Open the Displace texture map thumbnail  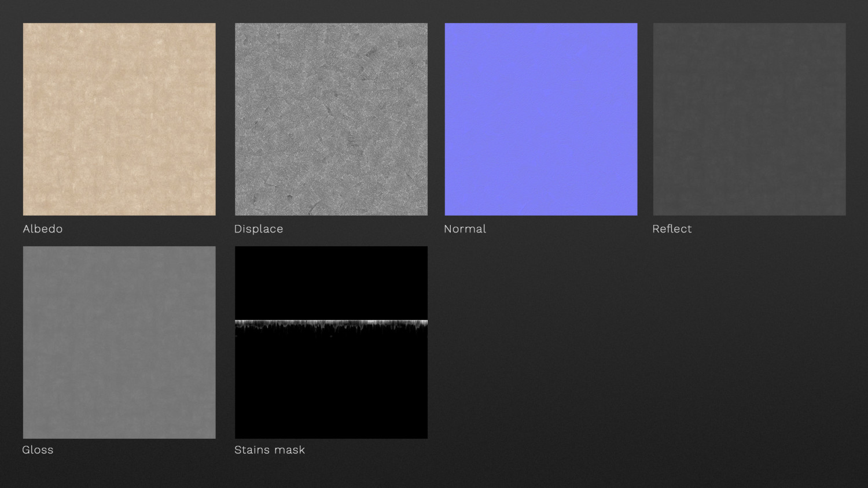[x=331, y=119]
